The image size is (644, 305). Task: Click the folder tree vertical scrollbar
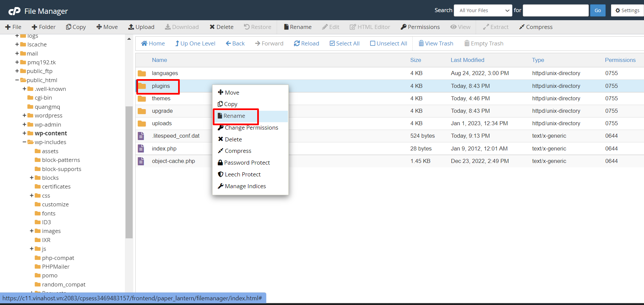click(129, 172)
